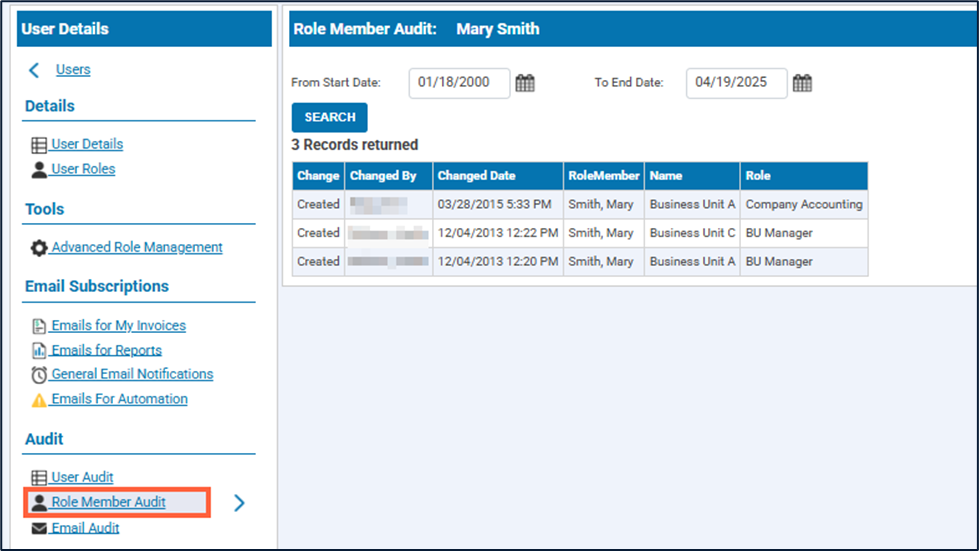979x551 pixels.
Task: Open the Role Member Audit link
Action: [108, 502]
